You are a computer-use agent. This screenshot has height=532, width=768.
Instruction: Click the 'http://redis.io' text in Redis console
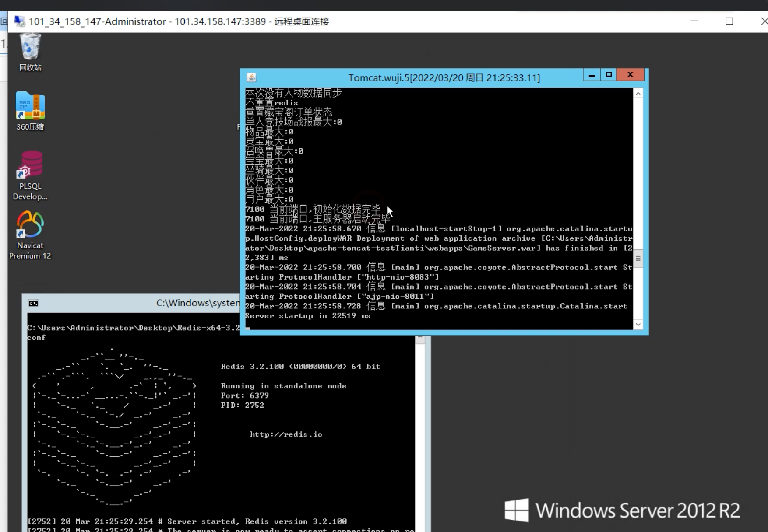(286, 434)
